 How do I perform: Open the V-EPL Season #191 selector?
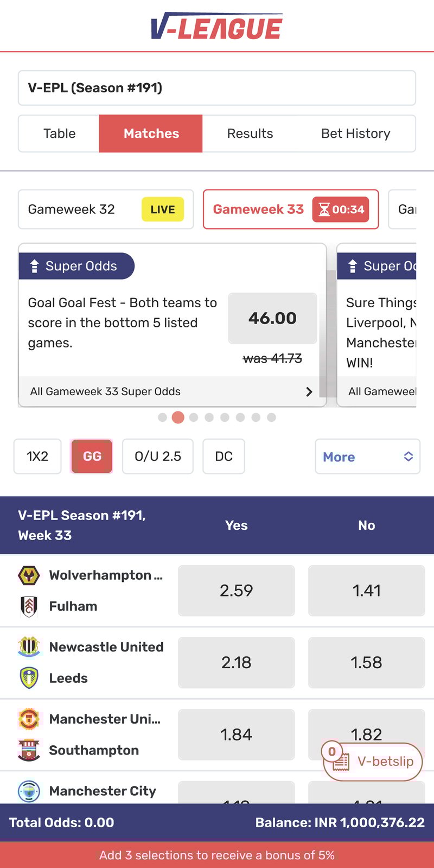(217, 88)
